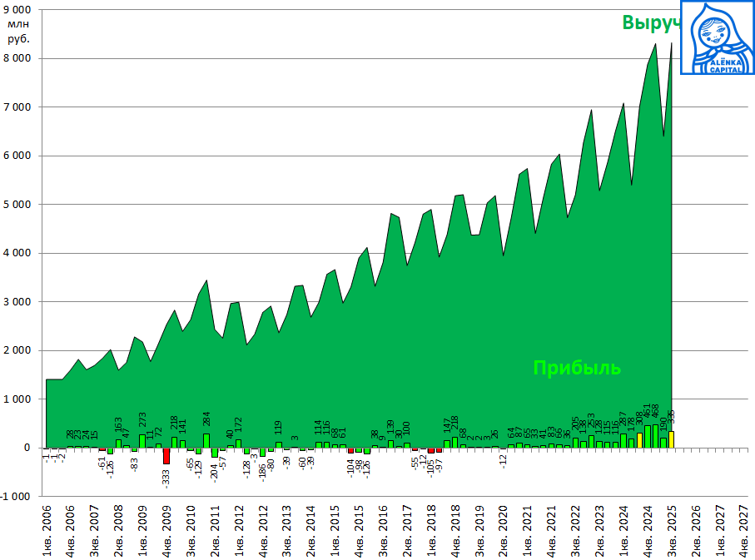Select the red -333 profit bar
The image size is (755, 560).
coord(166,456)
